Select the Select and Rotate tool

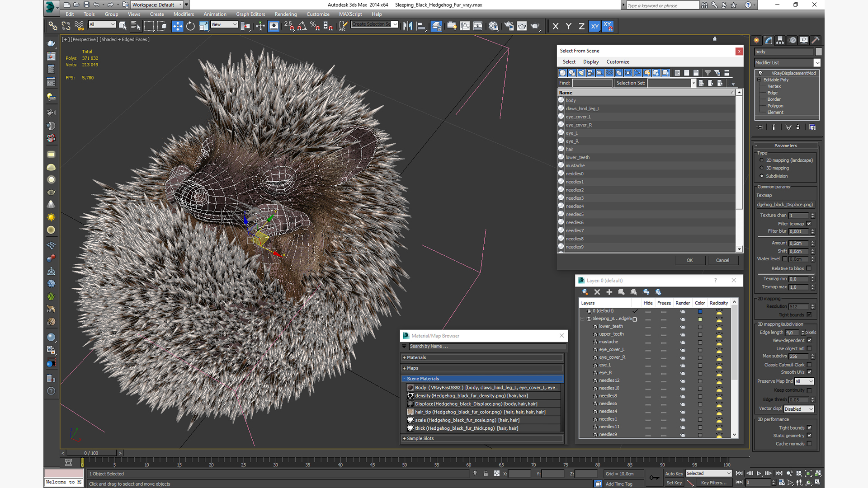pos(190,26)
